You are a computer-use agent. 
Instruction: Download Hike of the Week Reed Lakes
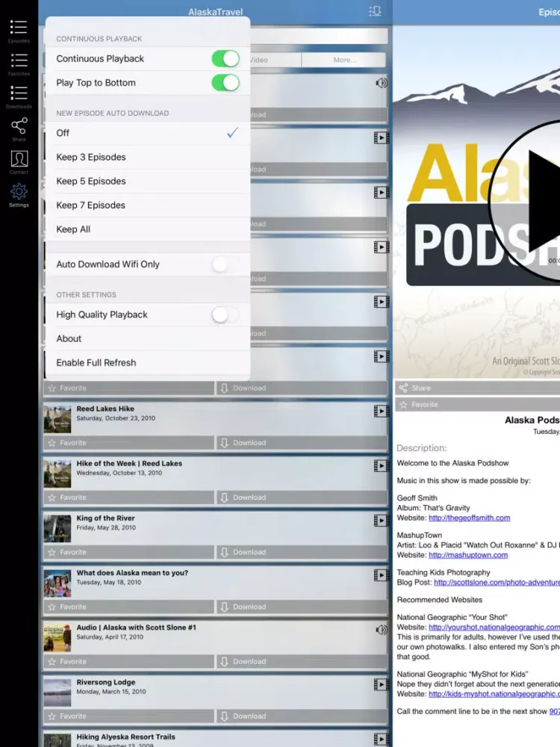point(302,498)
